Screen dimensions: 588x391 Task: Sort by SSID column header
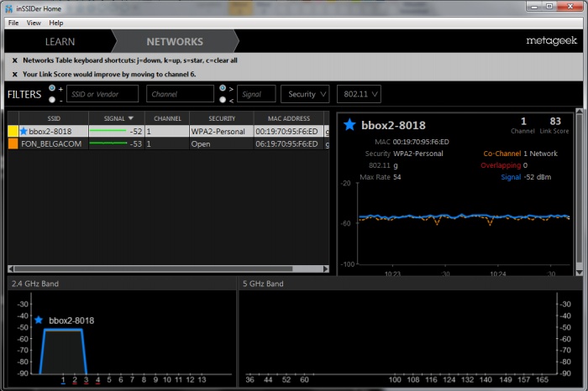54,118
